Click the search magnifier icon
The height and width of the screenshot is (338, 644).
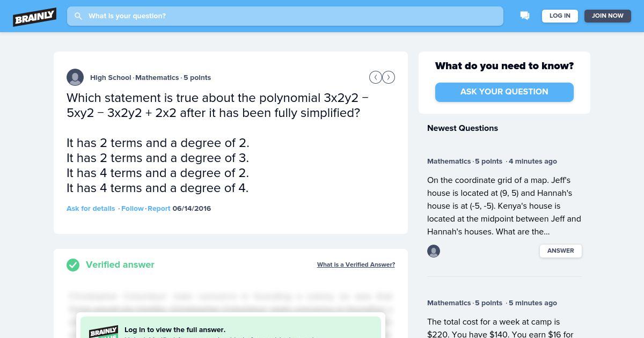(x=78, y=16)
